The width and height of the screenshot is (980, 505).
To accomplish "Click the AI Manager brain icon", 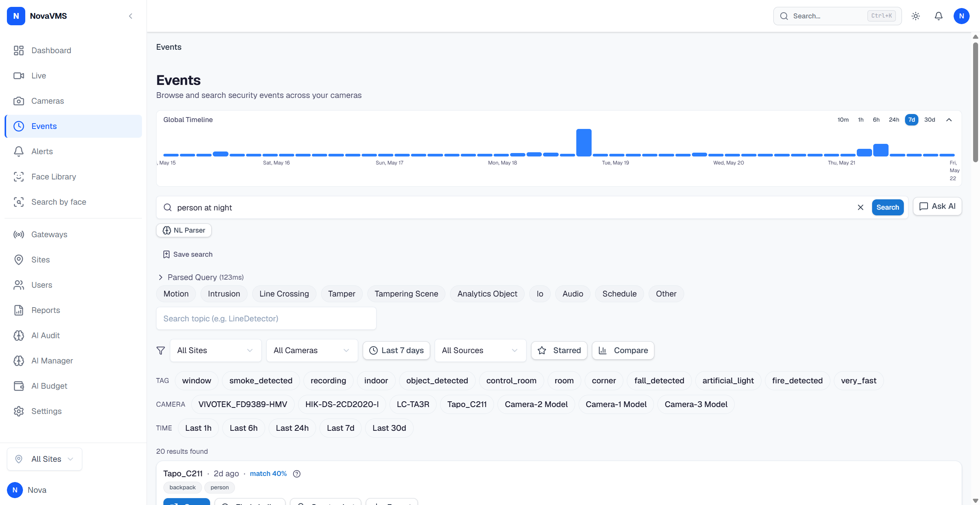I will (x=19, y=361).
